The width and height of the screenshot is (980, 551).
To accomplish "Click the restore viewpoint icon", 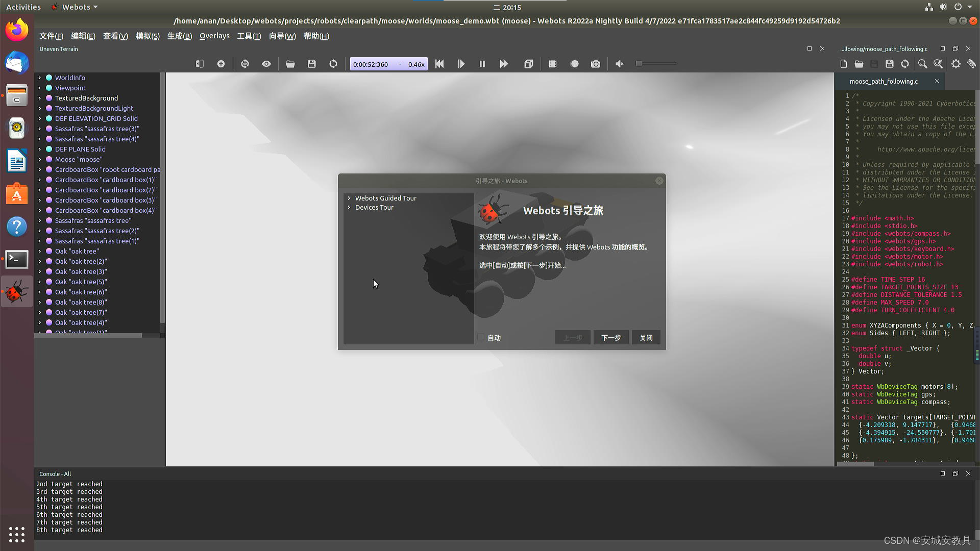I will coord(245,64).
